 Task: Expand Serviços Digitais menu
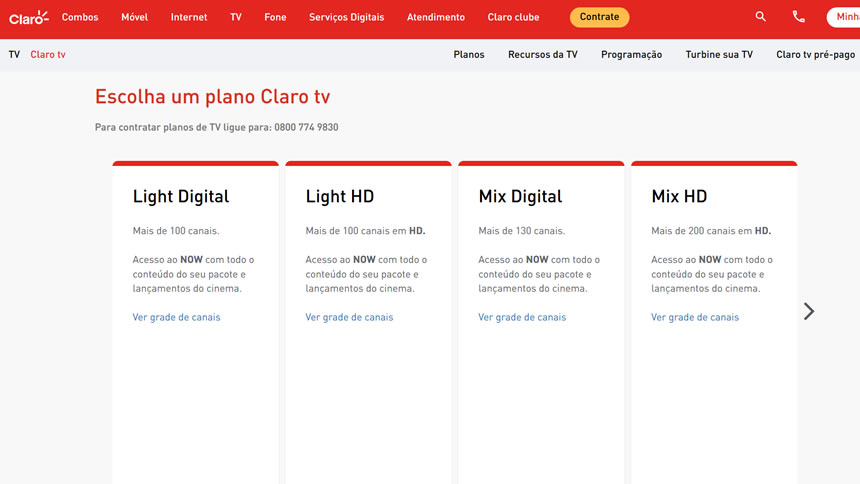click(x=346, y=17)
